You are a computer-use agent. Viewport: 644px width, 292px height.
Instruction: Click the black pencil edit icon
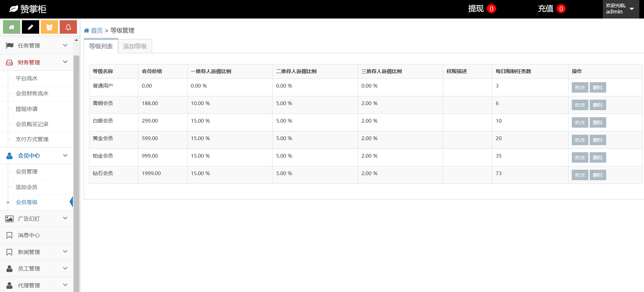[x=30, y=27]
